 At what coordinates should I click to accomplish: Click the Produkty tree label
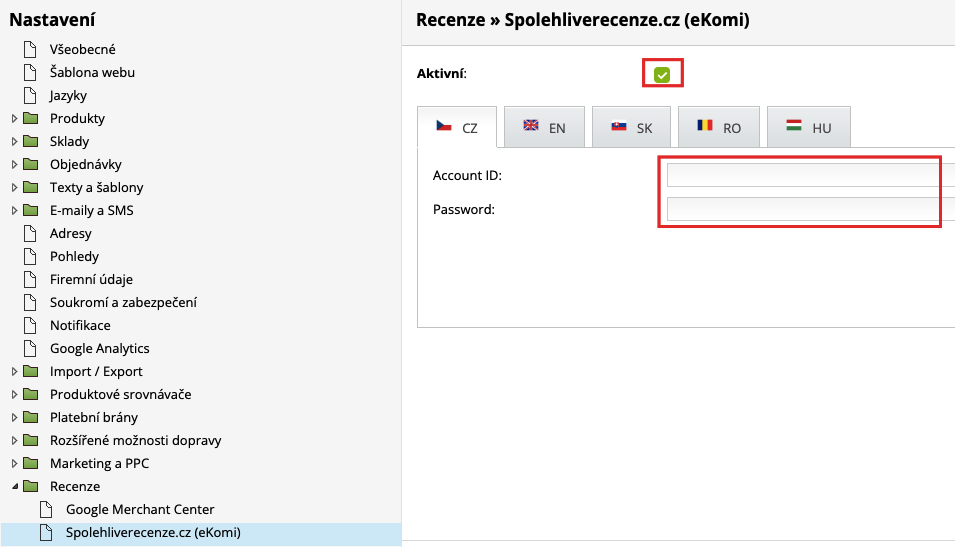pyautogui.click(x=77, y=118)
